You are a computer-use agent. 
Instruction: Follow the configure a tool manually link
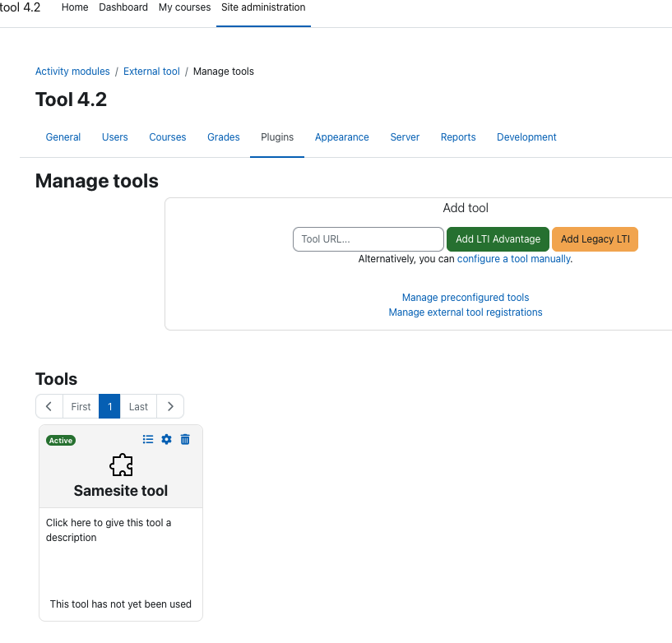[514, 259]
